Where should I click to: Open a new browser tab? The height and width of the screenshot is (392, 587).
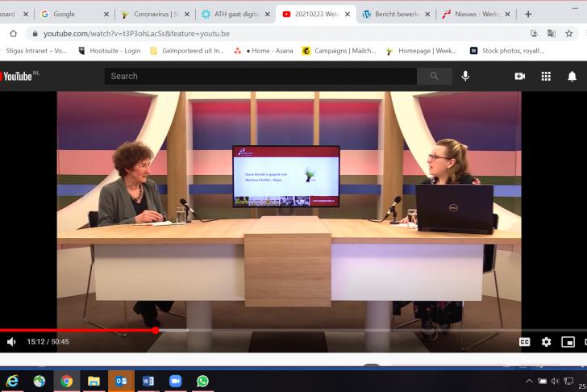[x=528, y=15]
